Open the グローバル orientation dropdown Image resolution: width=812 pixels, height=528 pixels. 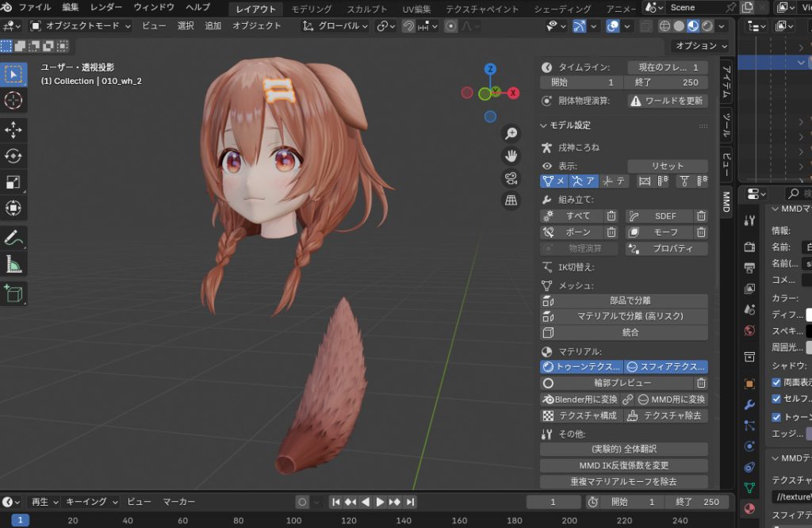[336, 25]
